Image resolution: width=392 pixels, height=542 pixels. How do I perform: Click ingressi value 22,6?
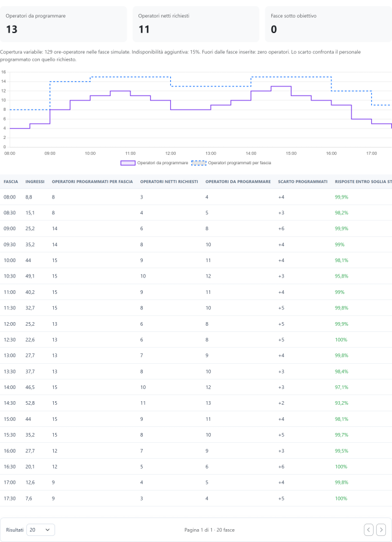30,340
